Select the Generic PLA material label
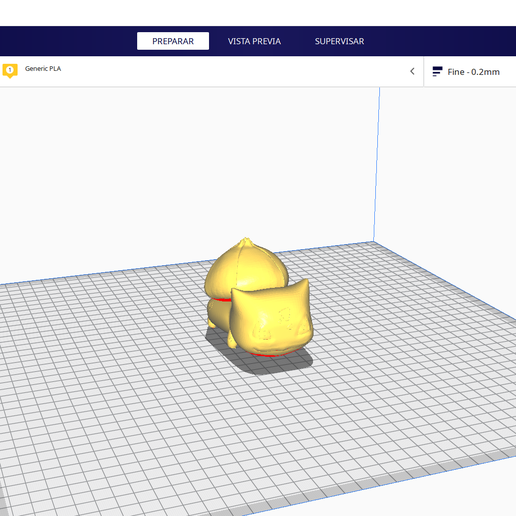This screenshot has width=516, height=516. (43, 69)
